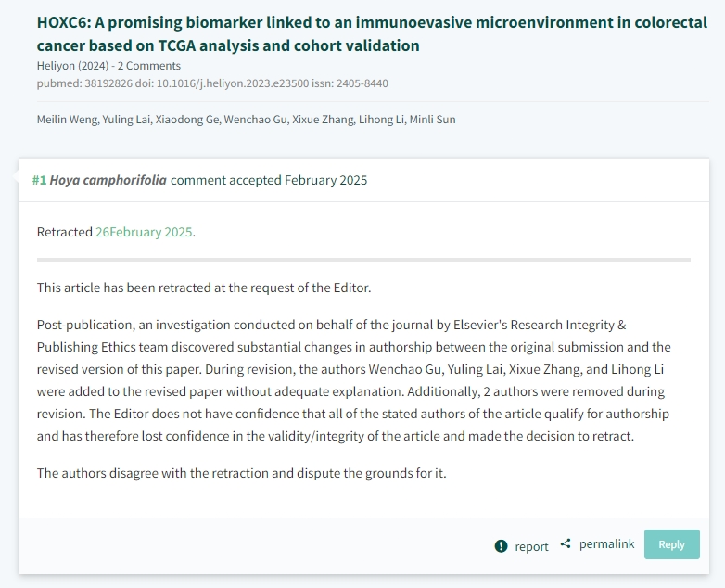Click the Heliyon (2024) journal text

click(72, 66)
